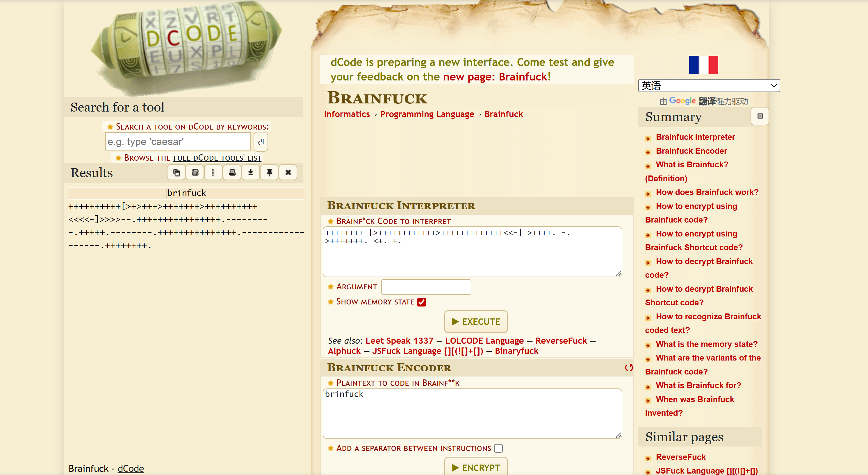Screen dimensions: 868x475
Task: Submit tool search with the enter icon
Action: click(261, 142)
